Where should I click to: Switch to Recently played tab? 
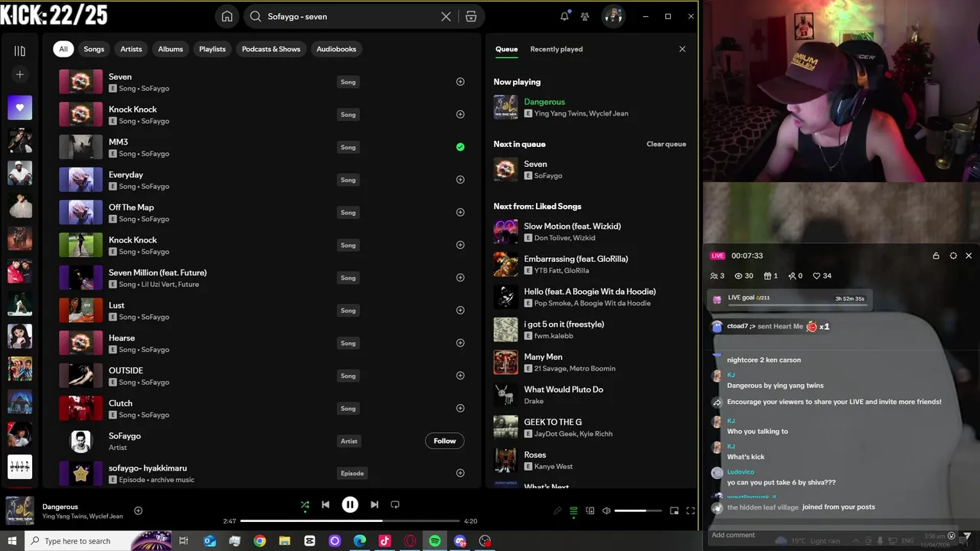click(x=556, y=49)
